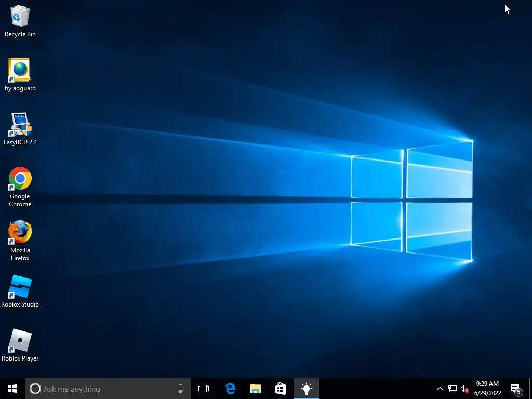Open Task View from the taskbar

tap(204, 389)
